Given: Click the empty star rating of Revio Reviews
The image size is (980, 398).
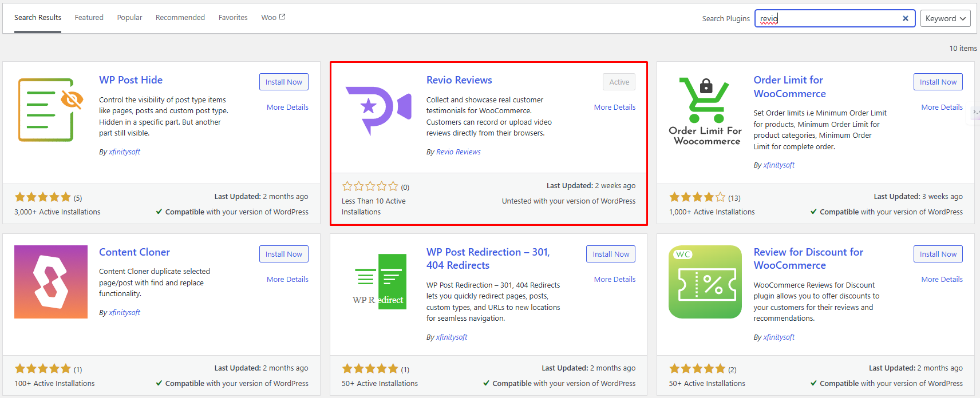Looking at the screenshot, I should click(x=370, y=186).
